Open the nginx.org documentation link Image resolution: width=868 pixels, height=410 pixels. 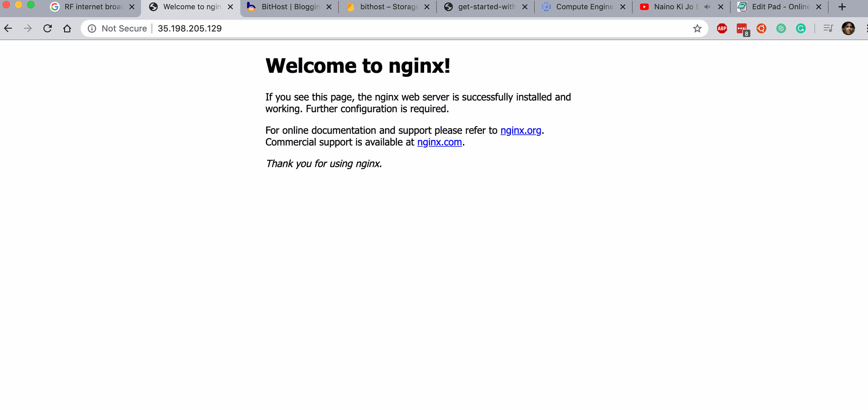(521, 130)
